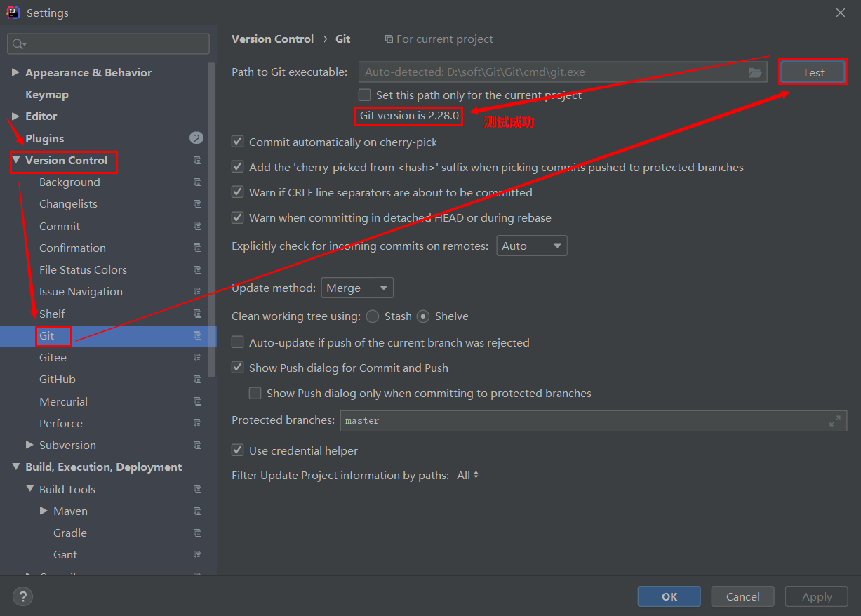861x616 pixels.
Task: Click the project icon beside Gradle
Action: click(197, 533)
